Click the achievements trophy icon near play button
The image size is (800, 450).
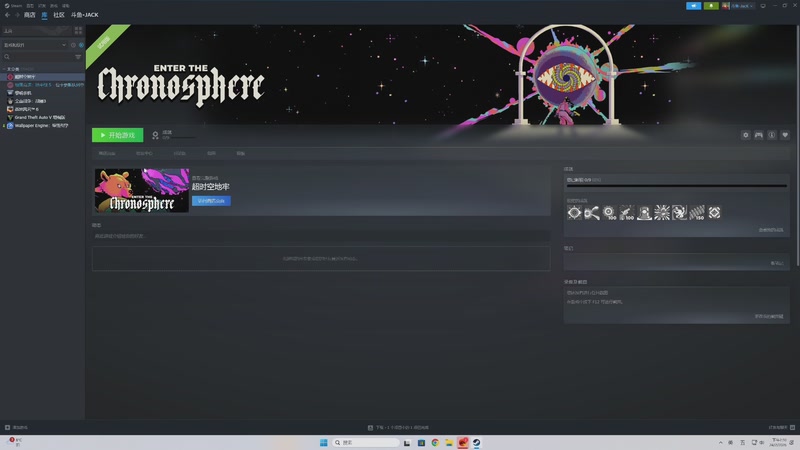click(156, 135)
